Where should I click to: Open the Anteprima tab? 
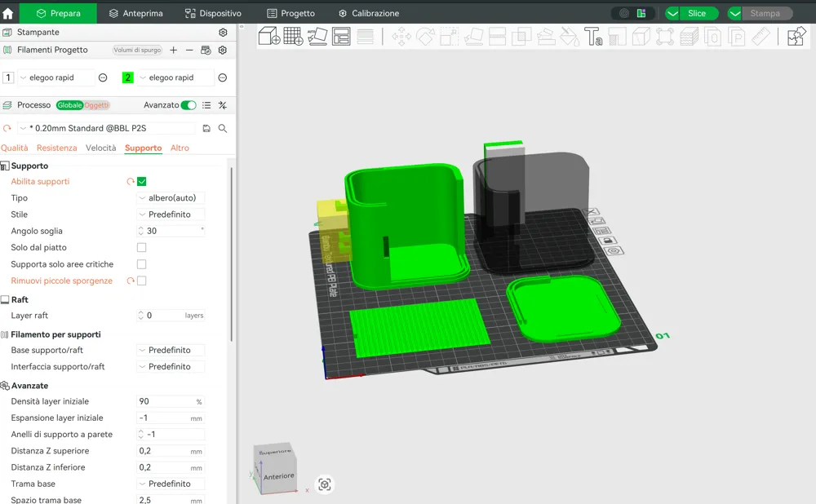tap(135, 13)
